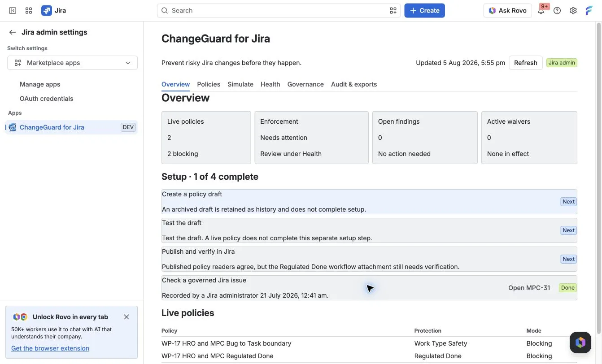Click the ChangeGuard app icon in the sidebar
Viewport: 602px width, 364px height.
13,127
